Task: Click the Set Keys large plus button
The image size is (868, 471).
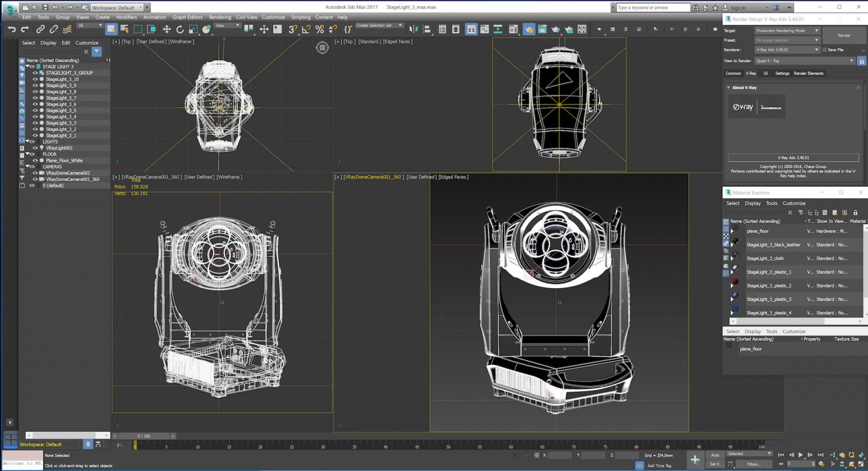Action: point(695,461)
